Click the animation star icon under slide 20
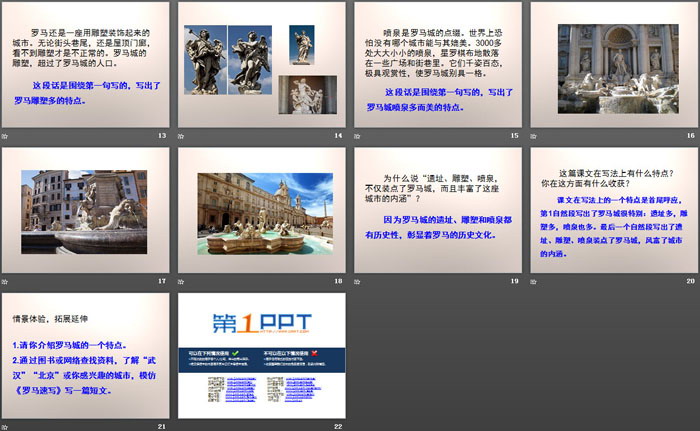The height and width of the screenshot is (431, 700). click(533, 282)
